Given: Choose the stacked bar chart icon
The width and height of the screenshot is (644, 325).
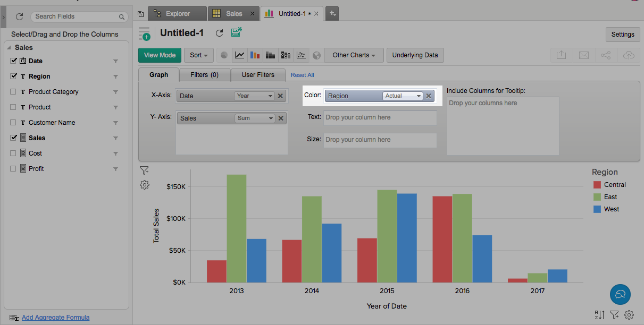Looking at the screenshot, I should point(271,55).
